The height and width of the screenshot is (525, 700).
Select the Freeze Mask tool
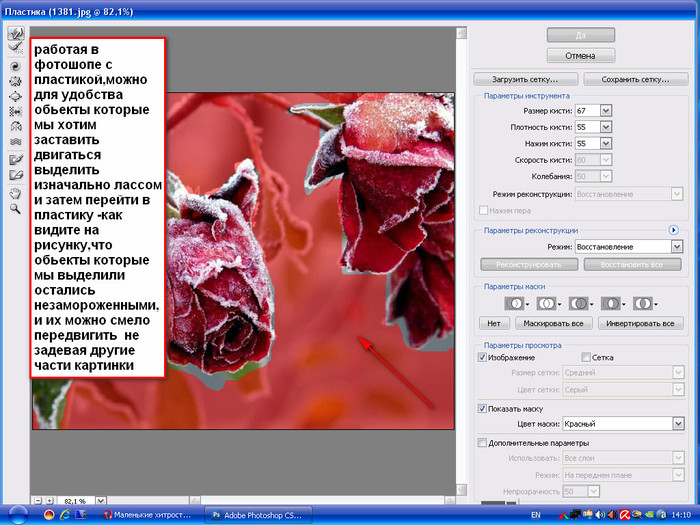(x=15, y=158)
